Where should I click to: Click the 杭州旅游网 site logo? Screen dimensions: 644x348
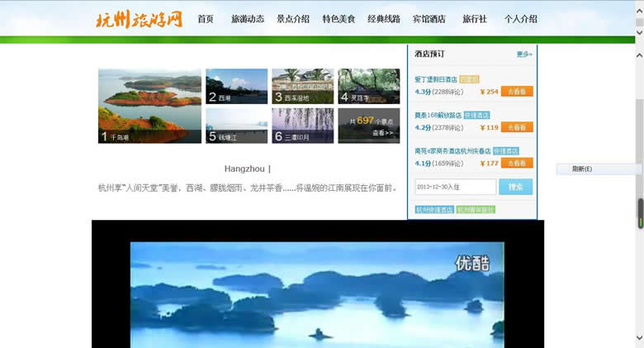pos(139,18)
